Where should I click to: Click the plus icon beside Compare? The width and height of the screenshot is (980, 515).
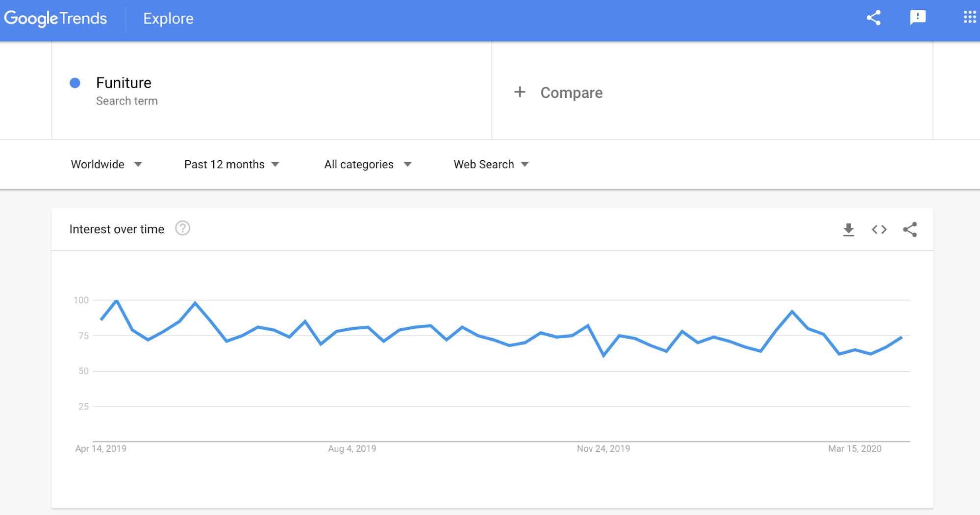click(x=520, y=92)
